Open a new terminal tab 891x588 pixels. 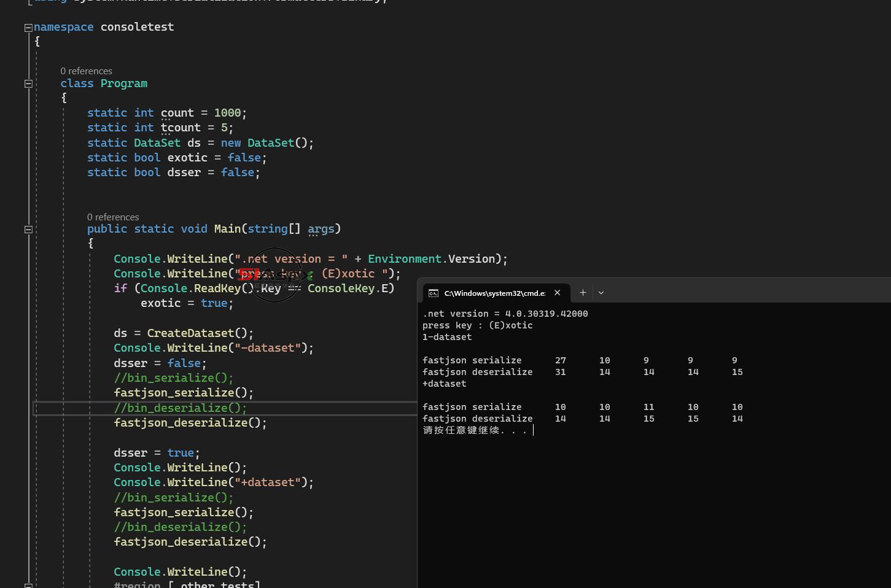583,293
